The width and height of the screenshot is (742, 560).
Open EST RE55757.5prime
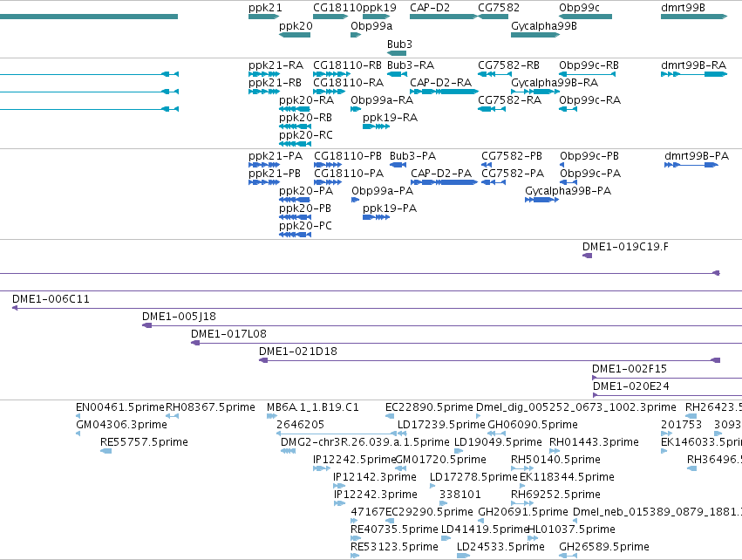point(144,442)
